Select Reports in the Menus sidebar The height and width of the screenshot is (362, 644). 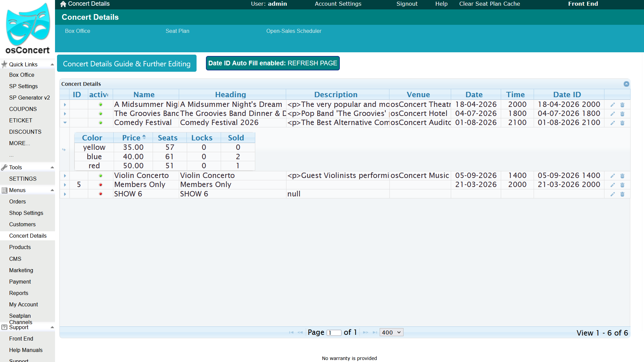click(19, 293)
